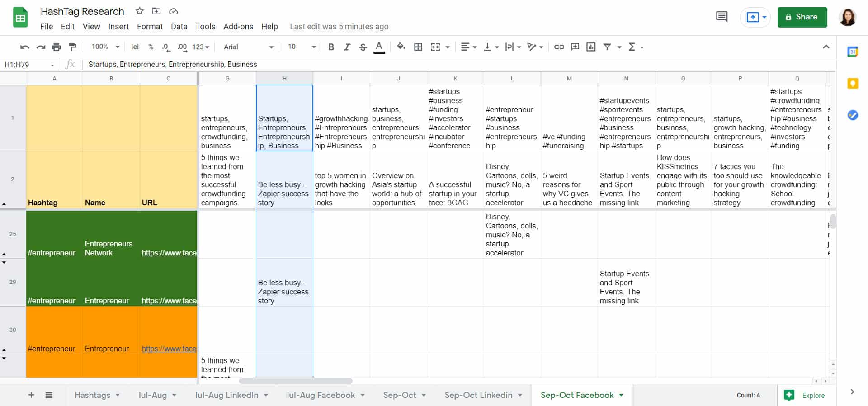Click the Insert link icon
868x406 pixels.
(x=559, y=47)
